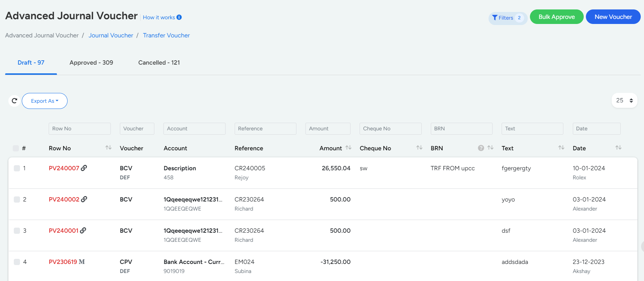Focus the Account filter field

(x=194, y=129)
